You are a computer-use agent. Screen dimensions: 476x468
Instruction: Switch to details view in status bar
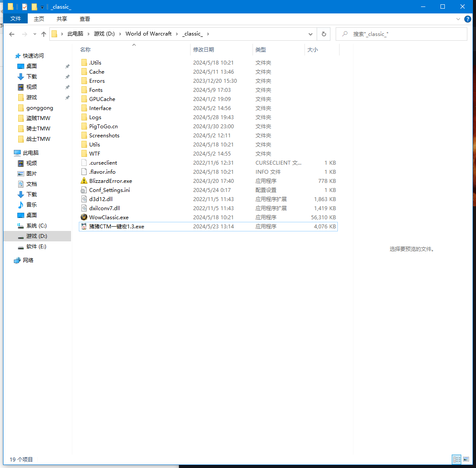457,459
